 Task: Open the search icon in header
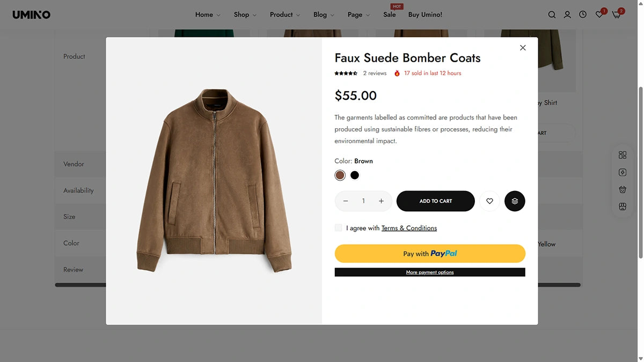(x=552, y=15)
